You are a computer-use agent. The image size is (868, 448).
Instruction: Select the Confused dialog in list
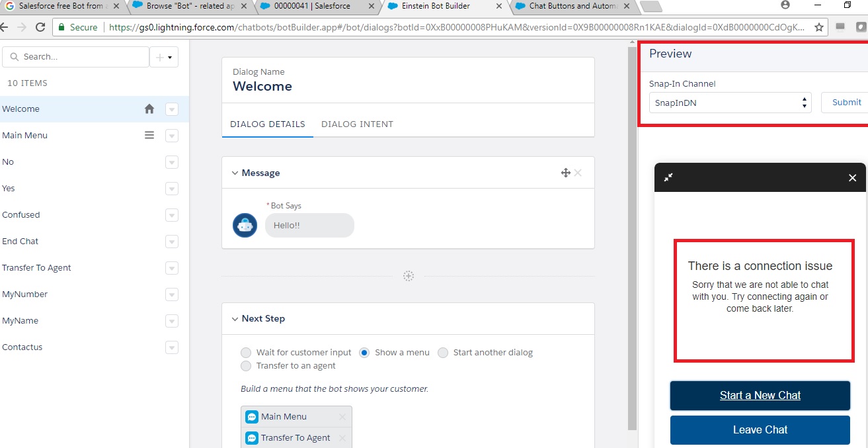click(x=95, y=215)
